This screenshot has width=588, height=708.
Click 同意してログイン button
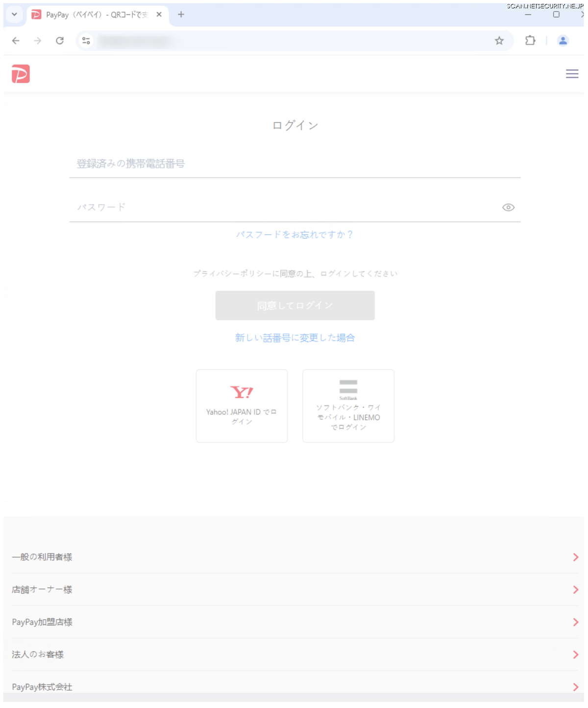[x=295, y=305]
